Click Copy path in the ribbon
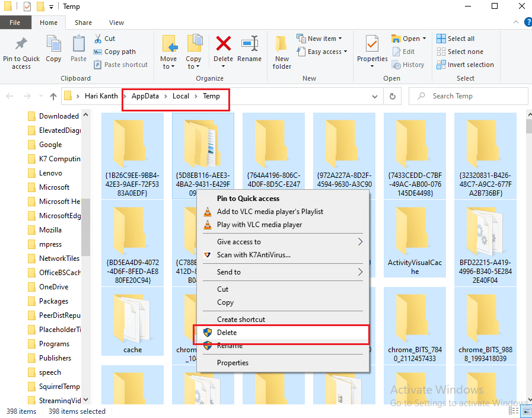The width and height of the screenshot is (532, 418). point(114,52)
